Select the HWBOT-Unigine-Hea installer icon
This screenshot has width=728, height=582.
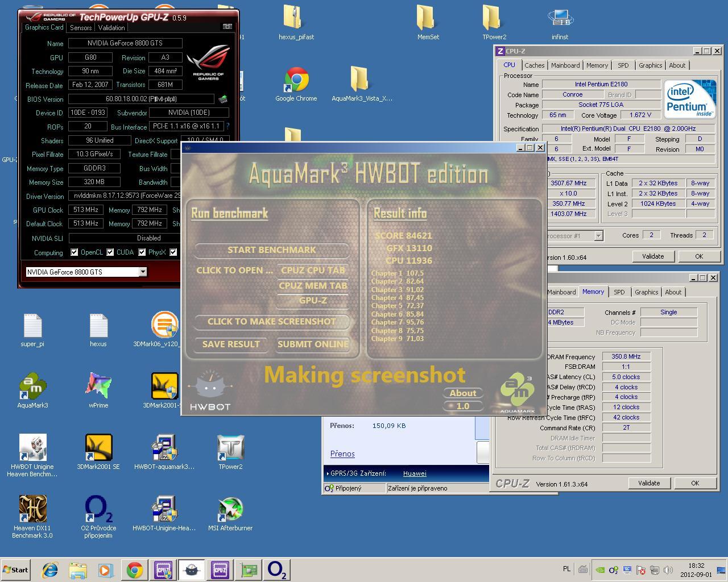[164, 514]
